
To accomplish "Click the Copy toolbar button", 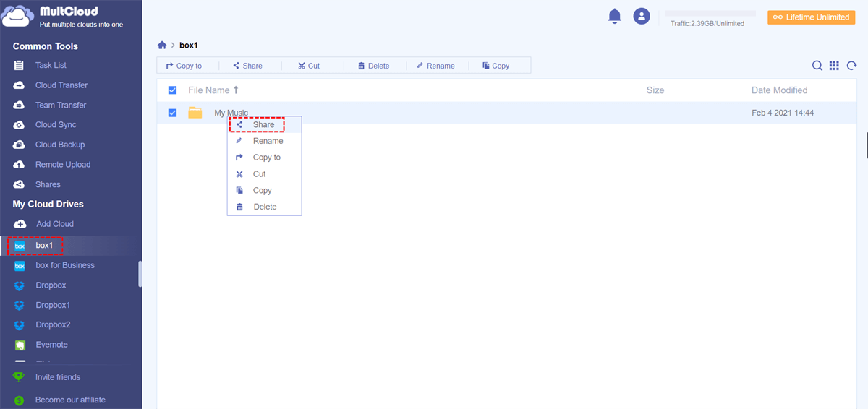I will coord(496,66).
